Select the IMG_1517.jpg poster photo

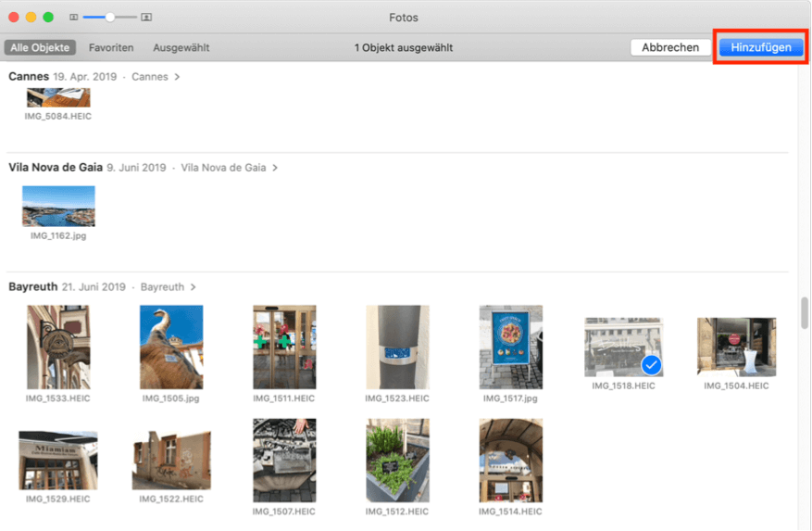pos(510,348)
